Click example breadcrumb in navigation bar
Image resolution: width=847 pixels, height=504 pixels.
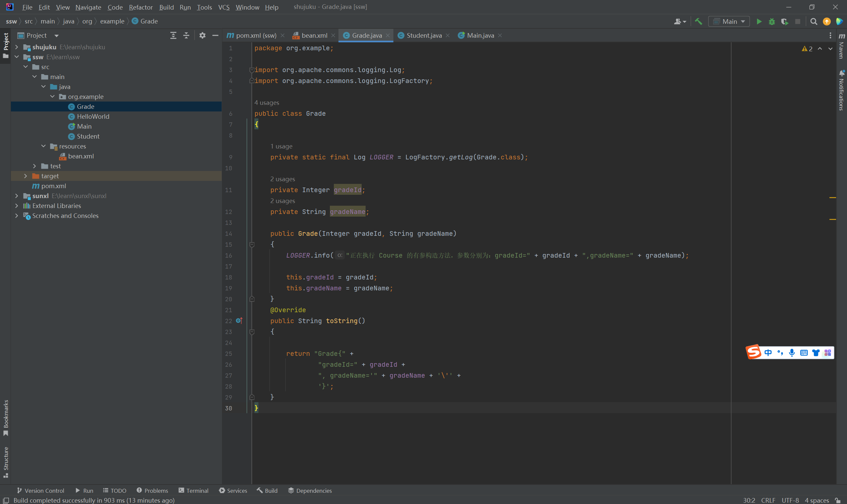point(112,21)
